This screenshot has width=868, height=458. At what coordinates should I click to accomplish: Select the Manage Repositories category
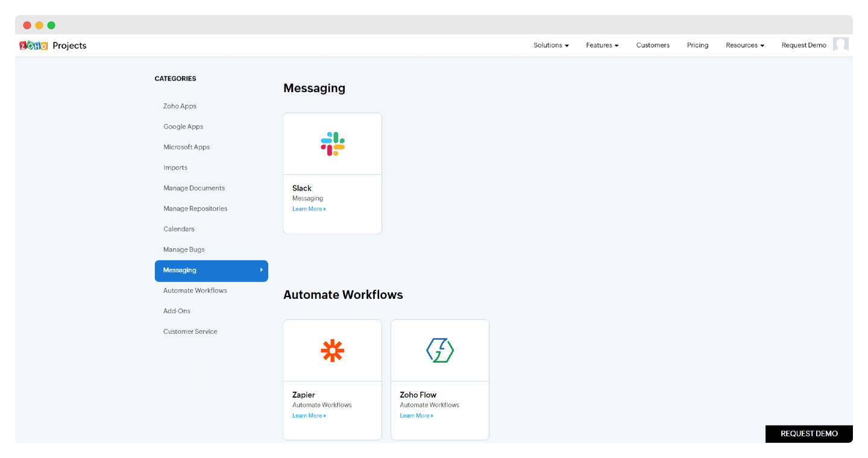pos(195,209)
